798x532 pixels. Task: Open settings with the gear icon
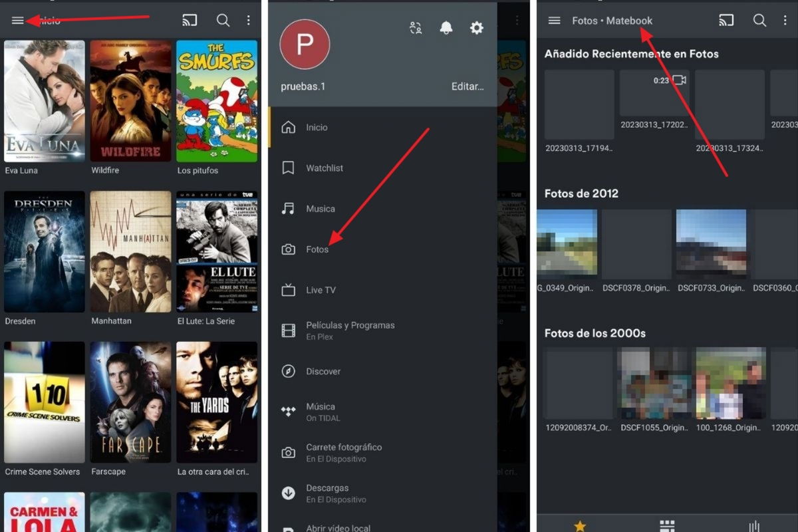(477, 28)
